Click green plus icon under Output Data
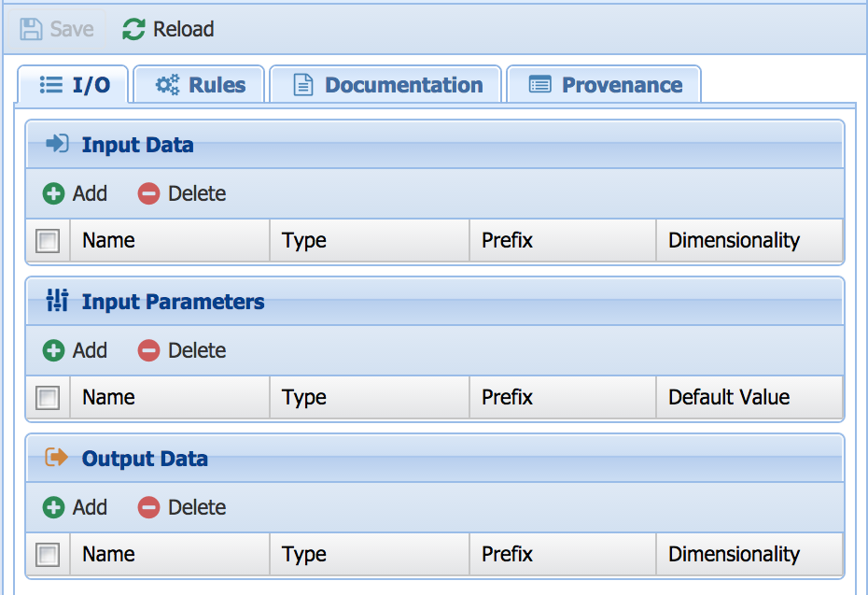The image size is (868, 595). pos(54,508)
